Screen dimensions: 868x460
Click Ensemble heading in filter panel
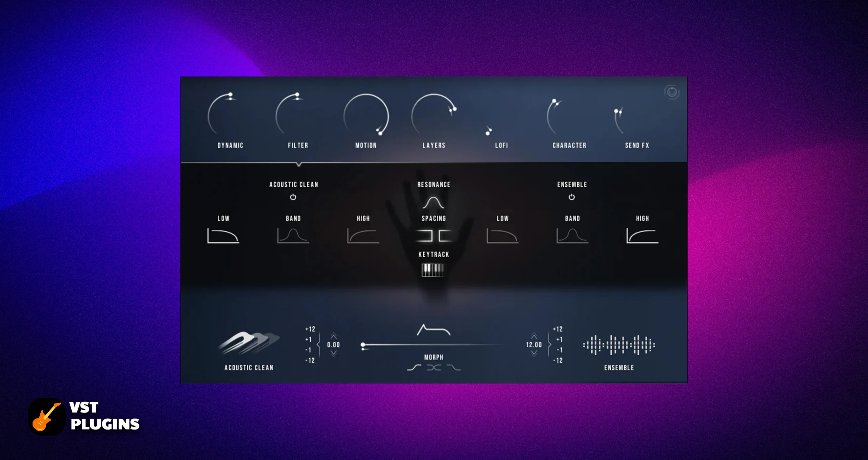[x=572, y=185]
